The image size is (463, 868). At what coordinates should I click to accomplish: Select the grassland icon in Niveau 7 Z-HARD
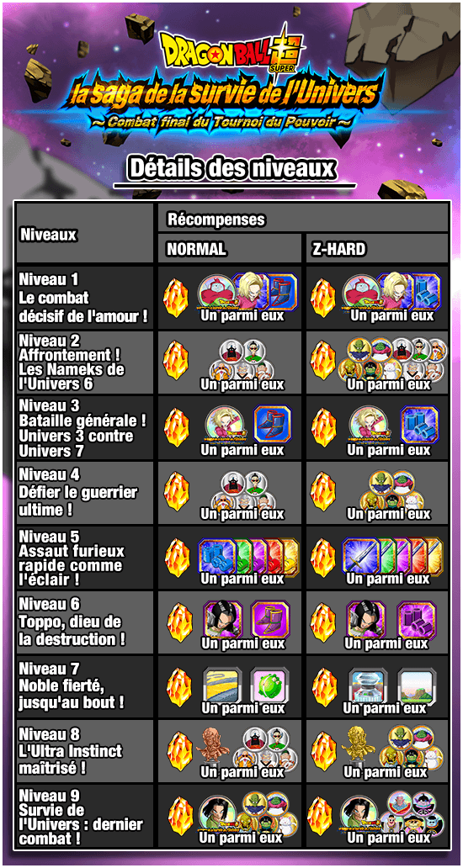pyautogui.click(x=418, y=685)
